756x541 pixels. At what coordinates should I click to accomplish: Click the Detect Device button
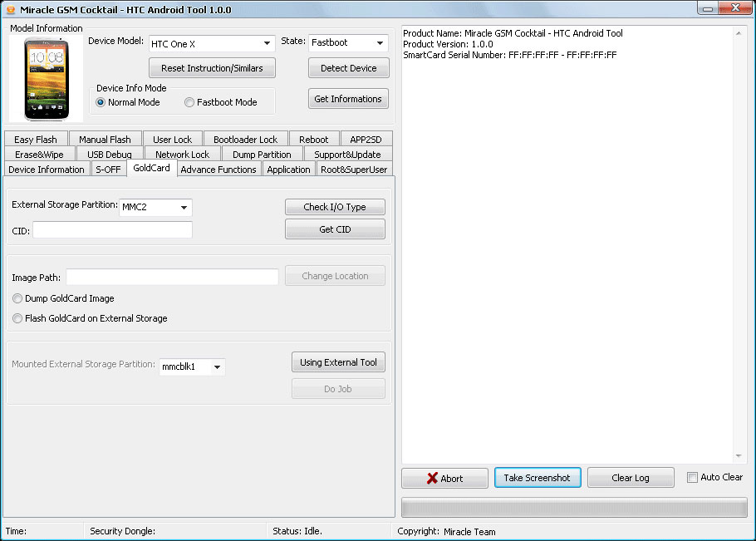pyautogui.click(x=349, y=68)
